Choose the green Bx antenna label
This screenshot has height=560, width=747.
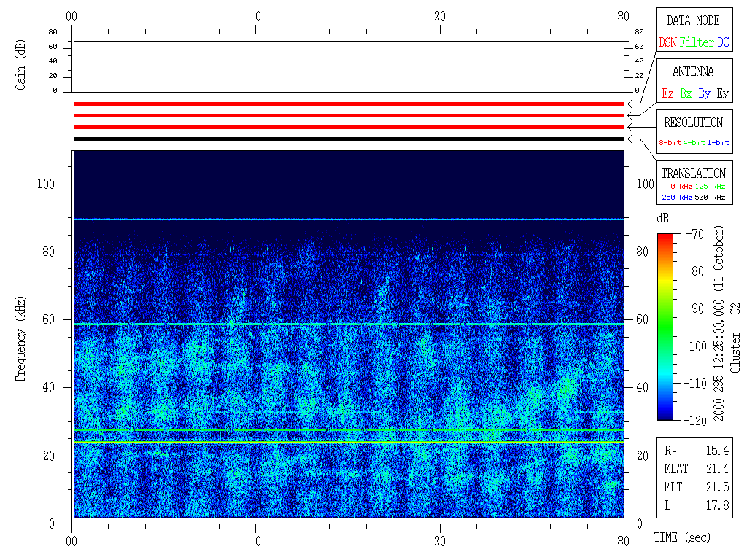[686, 93]
